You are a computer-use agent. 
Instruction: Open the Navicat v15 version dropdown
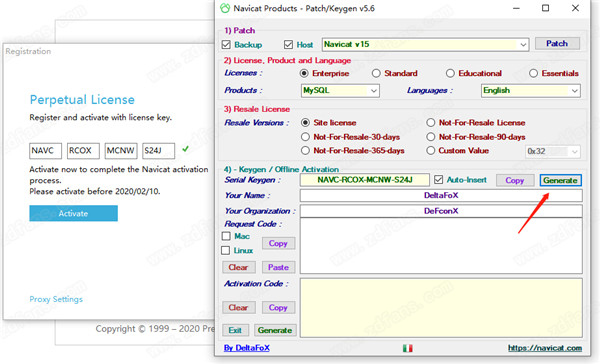pos(426,44)
